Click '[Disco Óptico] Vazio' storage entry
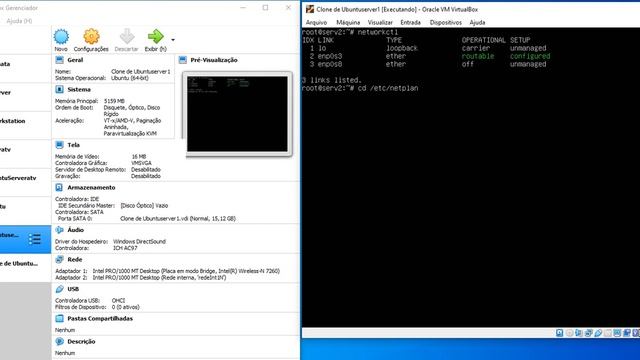 click(x=144, y=205)
